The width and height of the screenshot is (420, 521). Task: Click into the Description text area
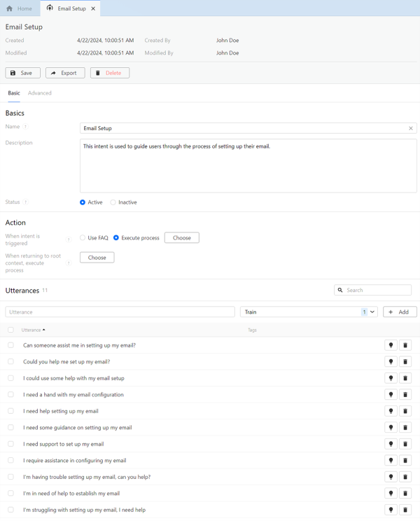[x=248, y=166]
